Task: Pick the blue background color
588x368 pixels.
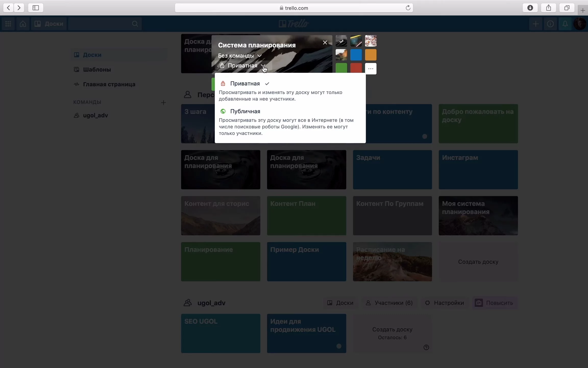Action: pos(356,55)
